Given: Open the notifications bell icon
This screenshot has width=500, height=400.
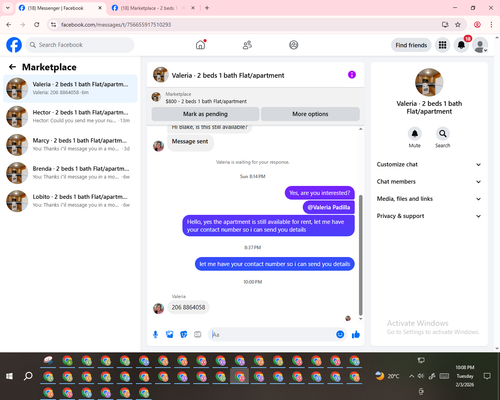Looking at the screenshot, I should [461, 45].
